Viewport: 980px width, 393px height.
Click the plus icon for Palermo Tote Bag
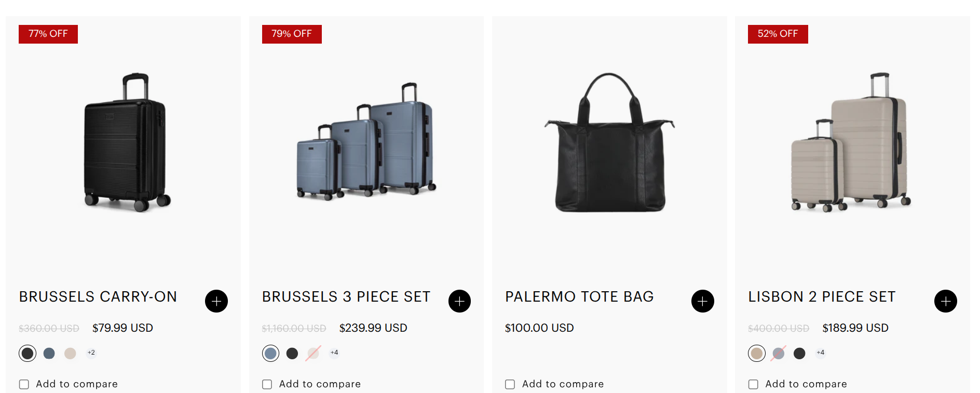click(x=702, y=301)
